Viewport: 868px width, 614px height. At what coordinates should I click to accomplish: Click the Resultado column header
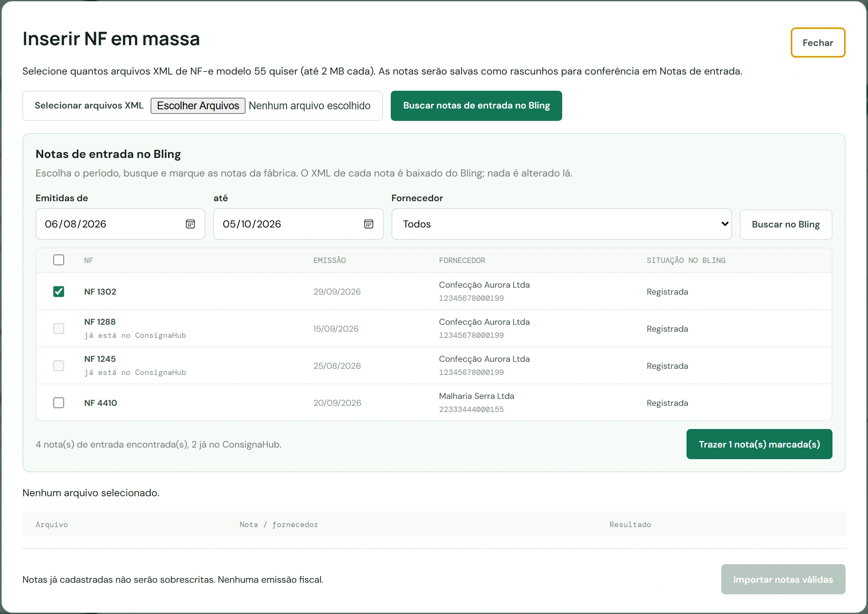630,524
